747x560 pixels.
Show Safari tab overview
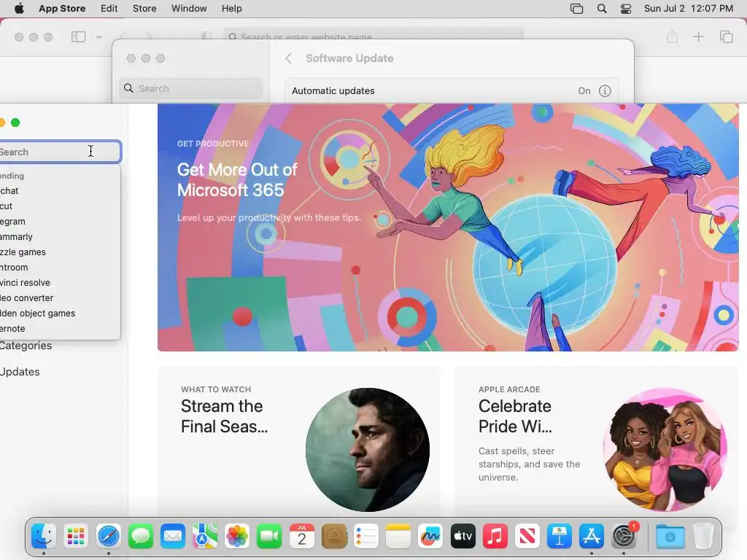coord(726,36)
